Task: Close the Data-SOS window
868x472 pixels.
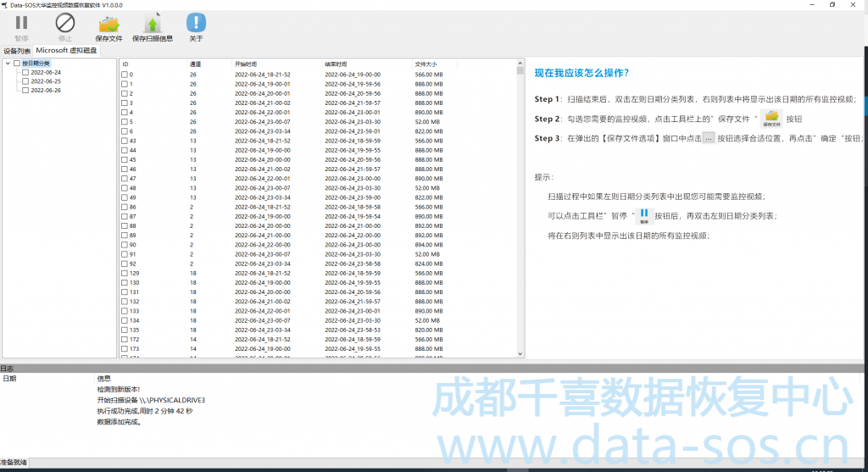Action: pyautogui.click(x=853, y=4)
